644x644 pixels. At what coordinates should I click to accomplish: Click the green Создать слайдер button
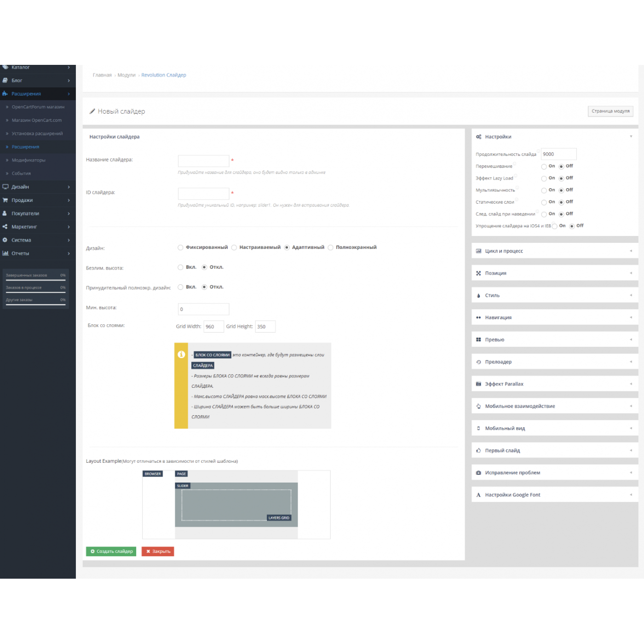[x=111, y=551]
